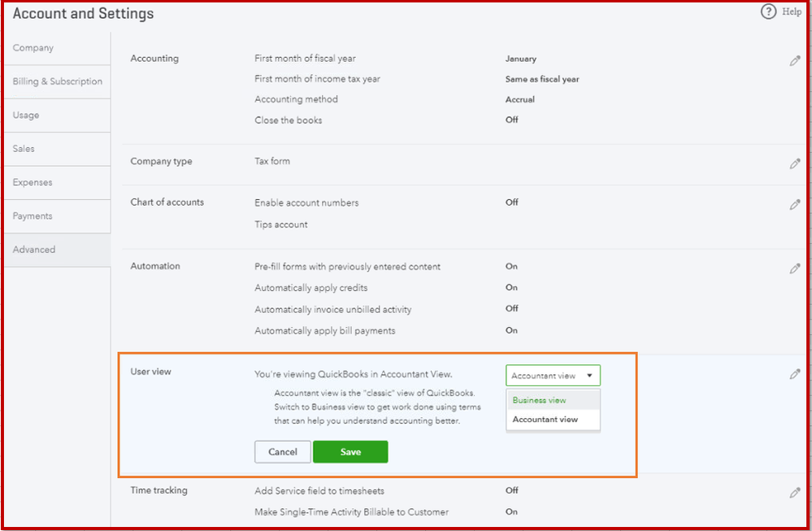
Task: Click the Close the books setting row
Action: [x=289, y=120]
